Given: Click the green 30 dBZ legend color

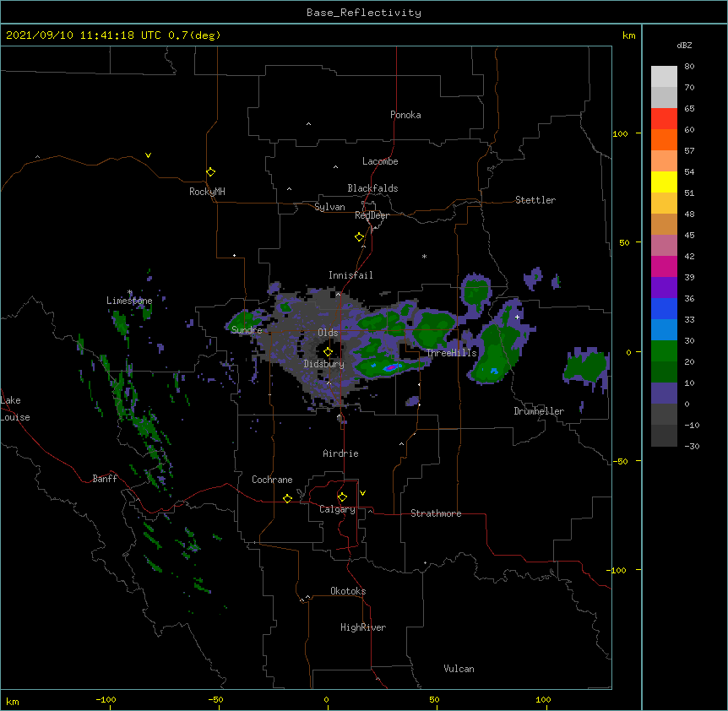Looking at the screenshot, I should coord(664,351).
